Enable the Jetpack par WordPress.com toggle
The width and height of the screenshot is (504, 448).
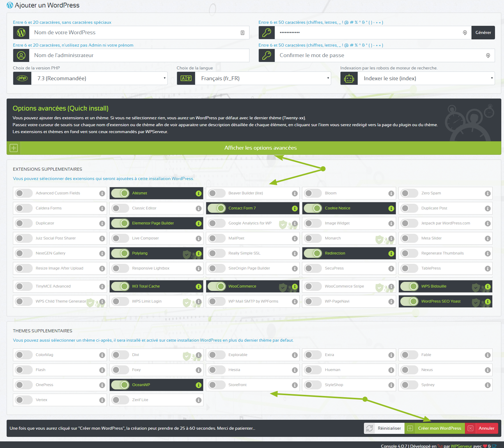click(409, 223)
